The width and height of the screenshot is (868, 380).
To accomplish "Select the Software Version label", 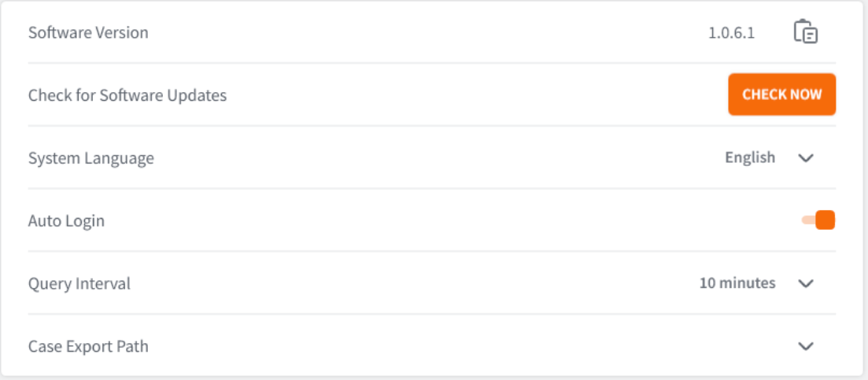I will point(88,32).
